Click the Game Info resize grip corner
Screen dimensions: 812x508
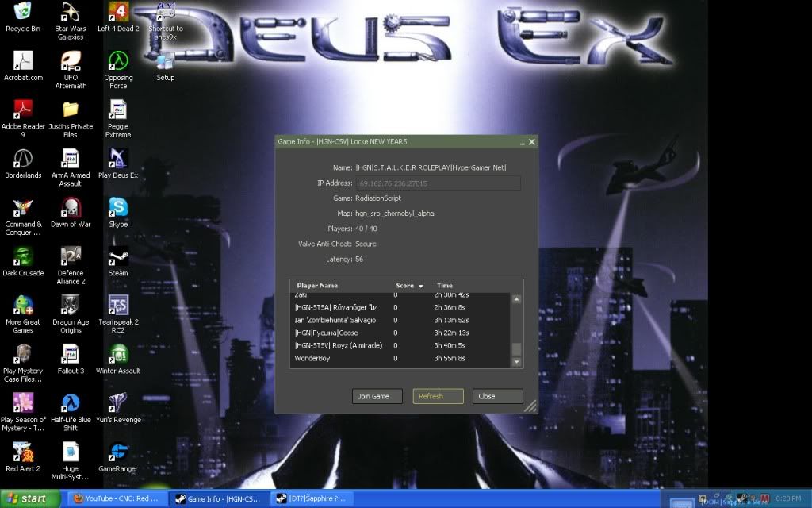tap(530, 407)
